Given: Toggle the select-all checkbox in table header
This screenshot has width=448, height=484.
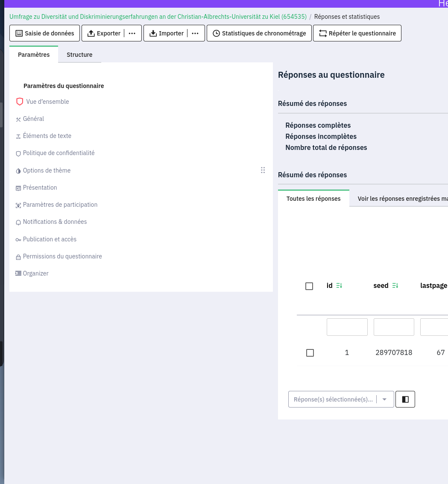Looking at the screenshot, I should point(310,286).
